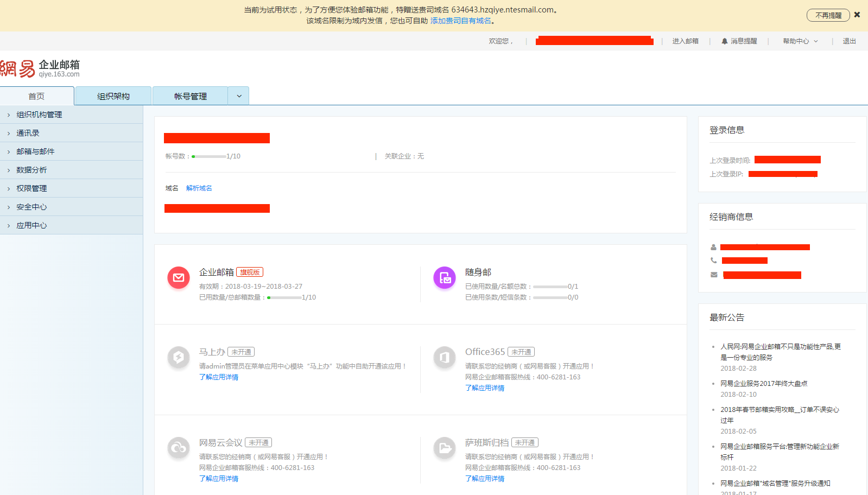This screenshot has height=495, width=868.
Task: Click the dealer email envelope icon
Action: (x=713, y=275)
